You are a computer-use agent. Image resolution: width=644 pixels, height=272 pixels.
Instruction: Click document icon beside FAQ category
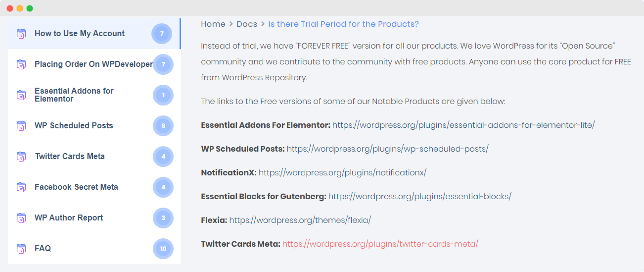point(21,249)
